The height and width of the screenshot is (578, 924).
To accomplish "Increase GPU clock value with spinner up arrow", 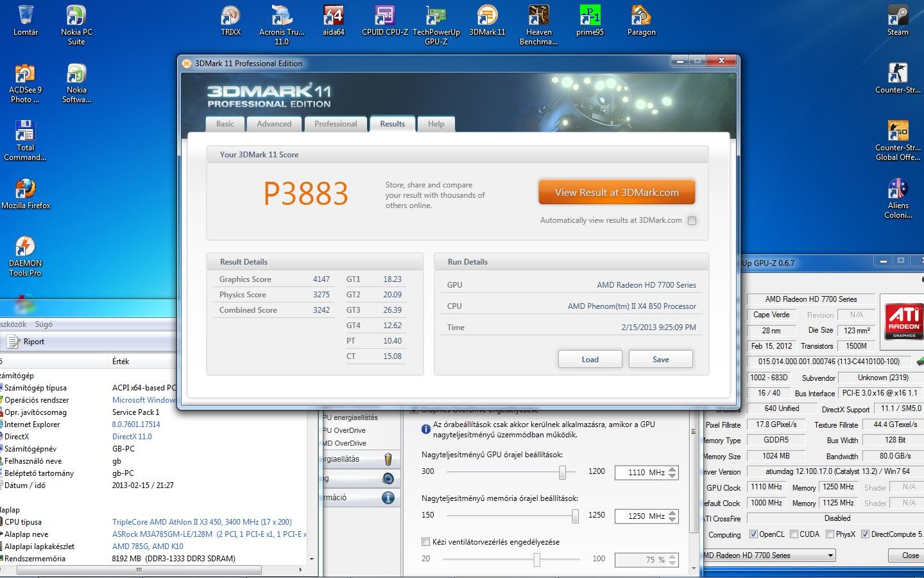I will tap(672, 469).
